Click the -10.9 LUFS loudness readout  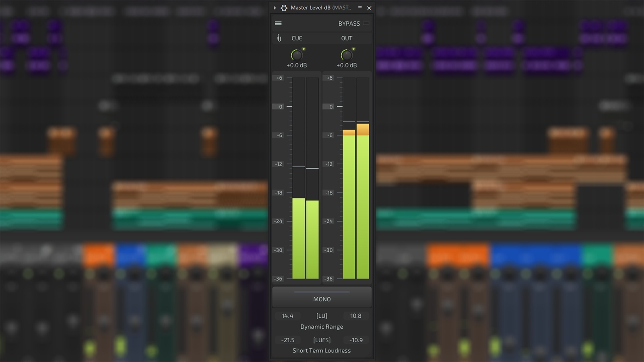click(356, 340)
